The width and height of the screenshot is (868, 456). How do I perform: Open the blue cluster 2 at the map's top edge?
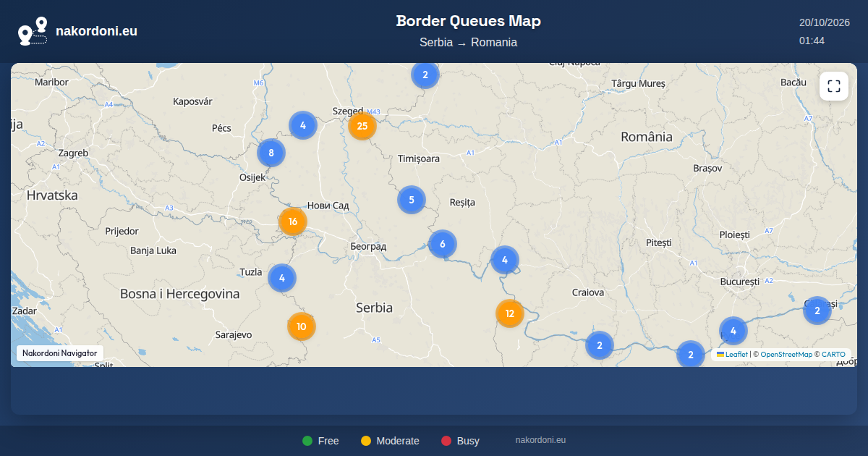[x=425, y=75]
